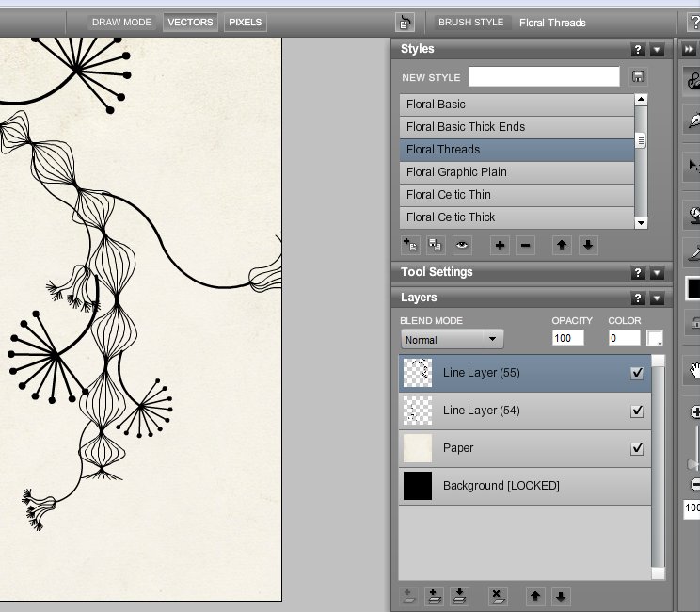This screenshot has height=612, width=700.
Task: Add a style with the plus icon
Action: [x=500, y=245]
